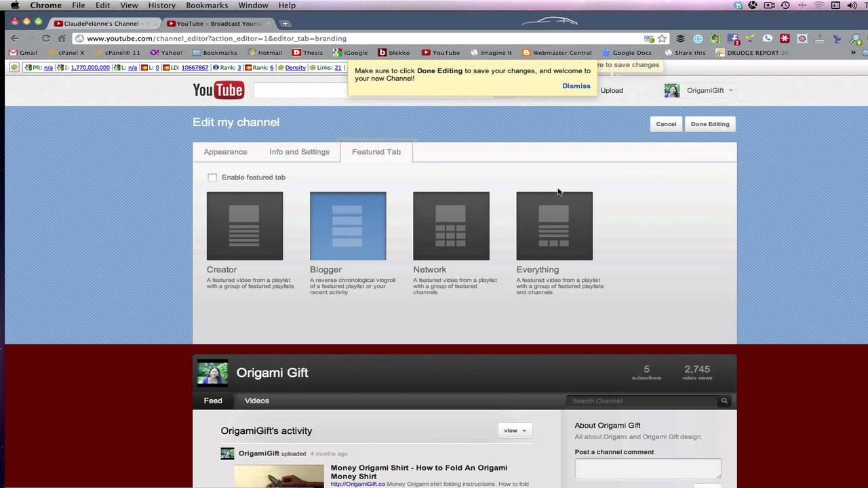Viewport: 868px width, 488px height.
Task: Open the light-blue globe extension icon
Action: (x=698, y=39)
